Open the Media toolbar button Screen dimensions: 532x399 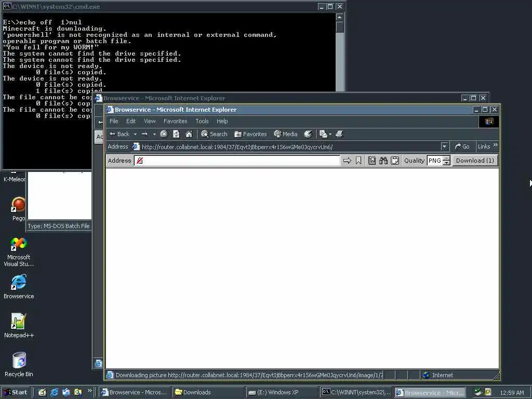click(x=286, y=134)
